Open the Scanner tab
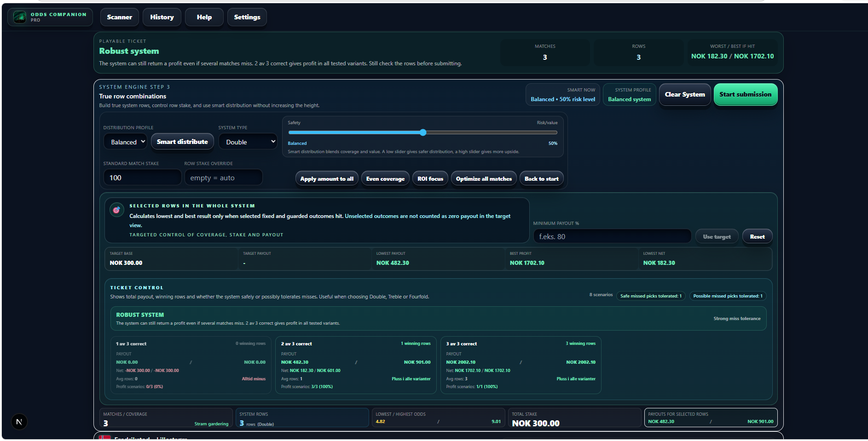This screenshot has height=441, width=868. [120, 17]
